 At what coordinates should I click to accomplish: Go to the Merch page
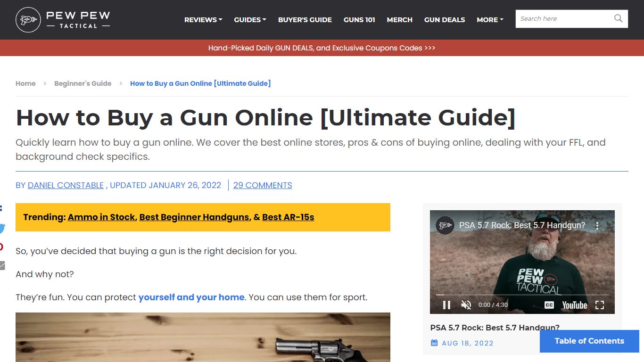click(400, 20)
